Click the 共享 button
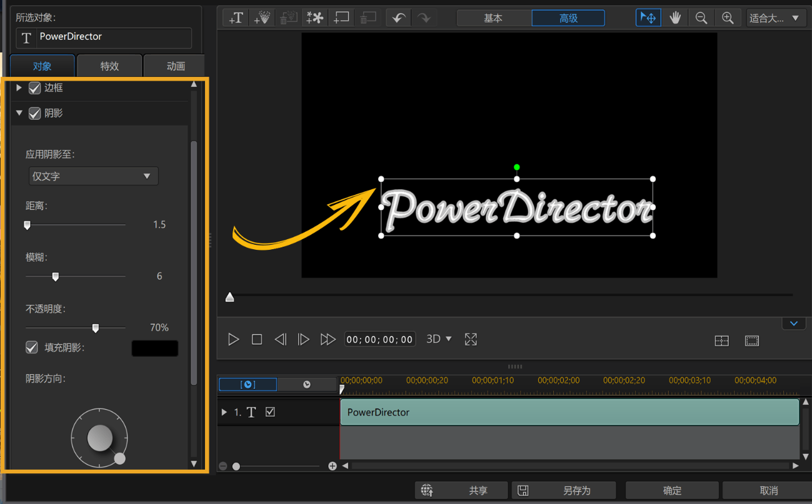The width and height of the screenshot is (812, 504). [462, 490]
